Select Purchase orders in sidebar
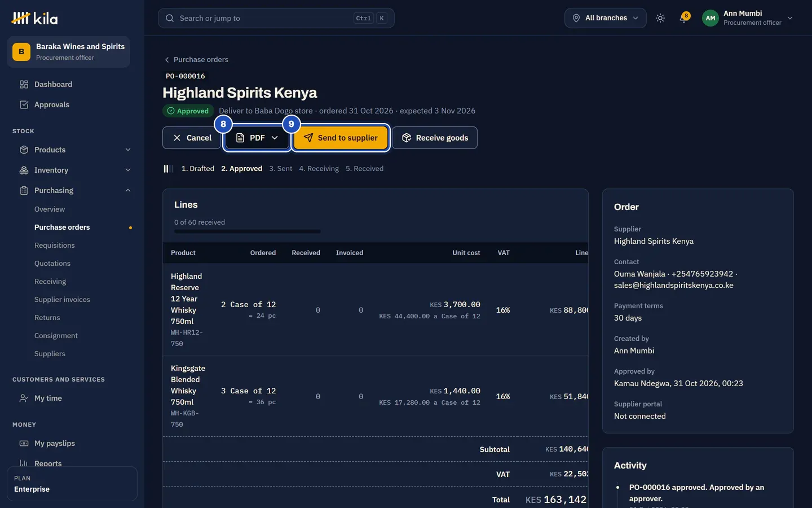The width and height of the screenshot is (812, 508). pyautogui.click(x=62, y=227)
